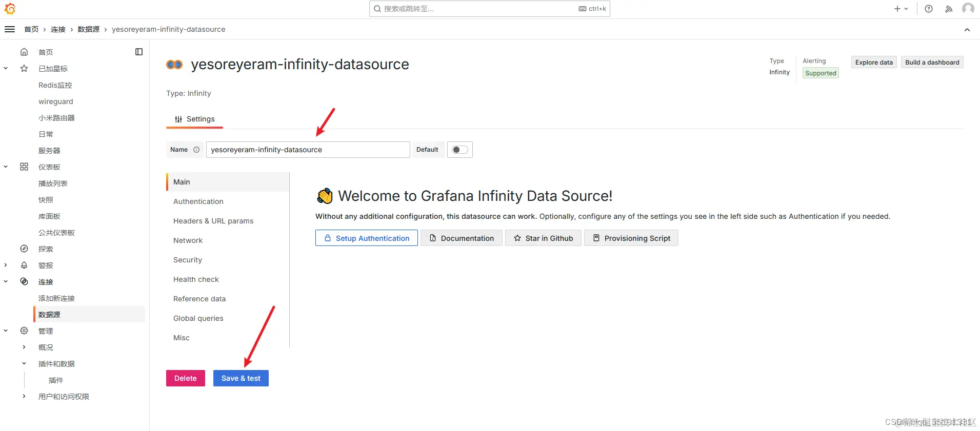Open the Network settings section

click(x=228, y=240)
